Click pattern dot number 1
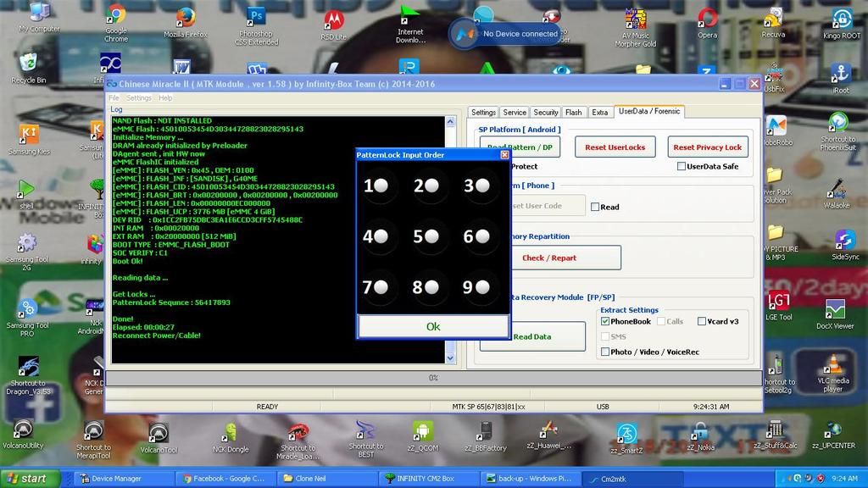 381,186
